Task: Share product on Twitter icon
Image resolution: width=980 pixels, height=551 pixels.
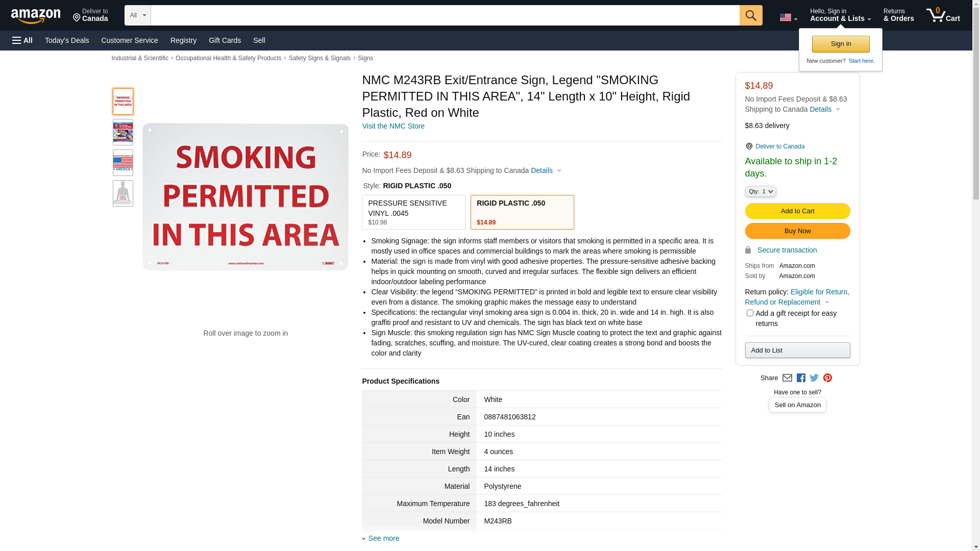Action: tap(814, 378)
